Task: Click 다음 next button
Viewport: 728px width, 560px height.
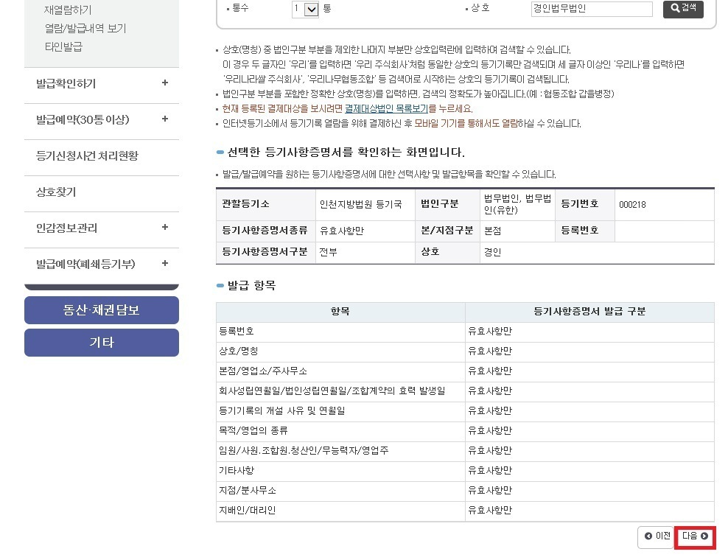Action: (x=695, y=536)
